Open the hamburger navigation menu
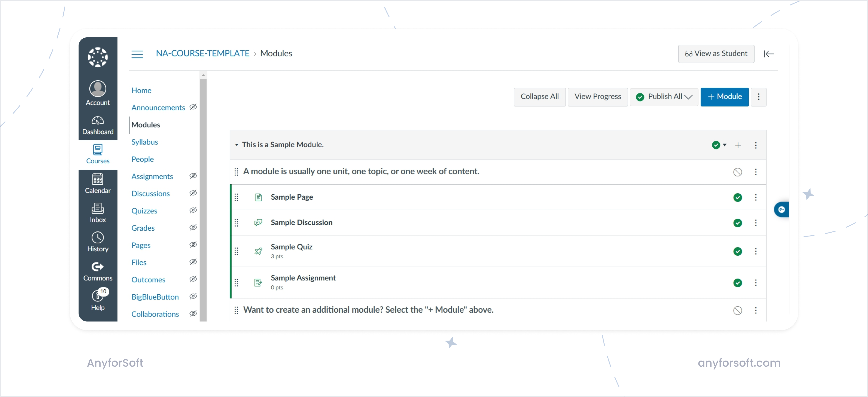 [x=137, y=54]
